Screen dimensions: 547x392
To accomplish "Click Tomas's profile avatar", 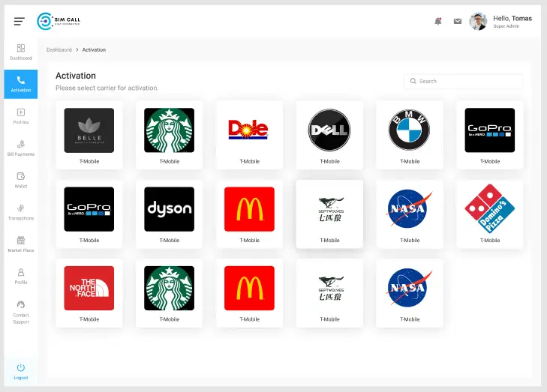I will click(478, 21).
